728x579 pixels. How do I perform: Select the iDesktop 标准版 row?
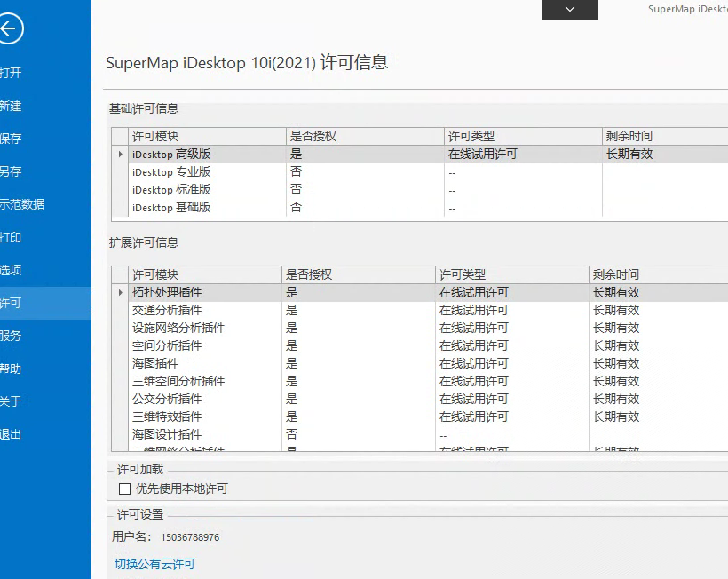[x=420, y=189]
